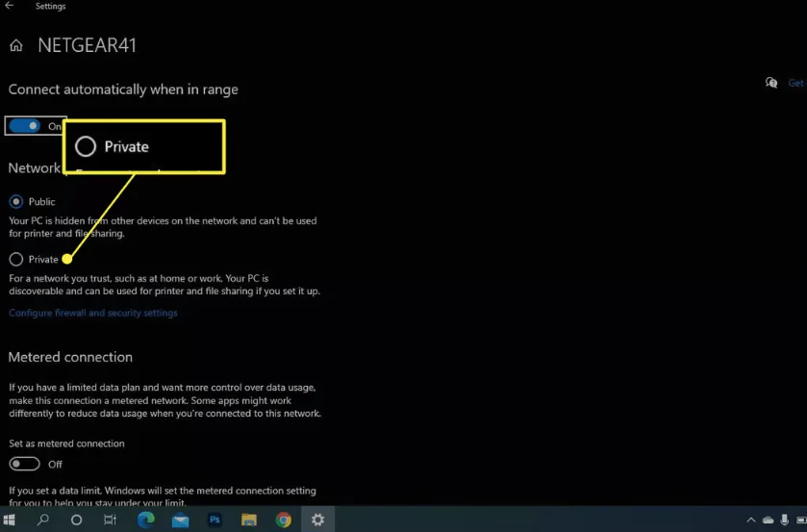Show hidden system tray icons
Screen dimensions: 807x532
pyautogui.click(x=749, y=519)
